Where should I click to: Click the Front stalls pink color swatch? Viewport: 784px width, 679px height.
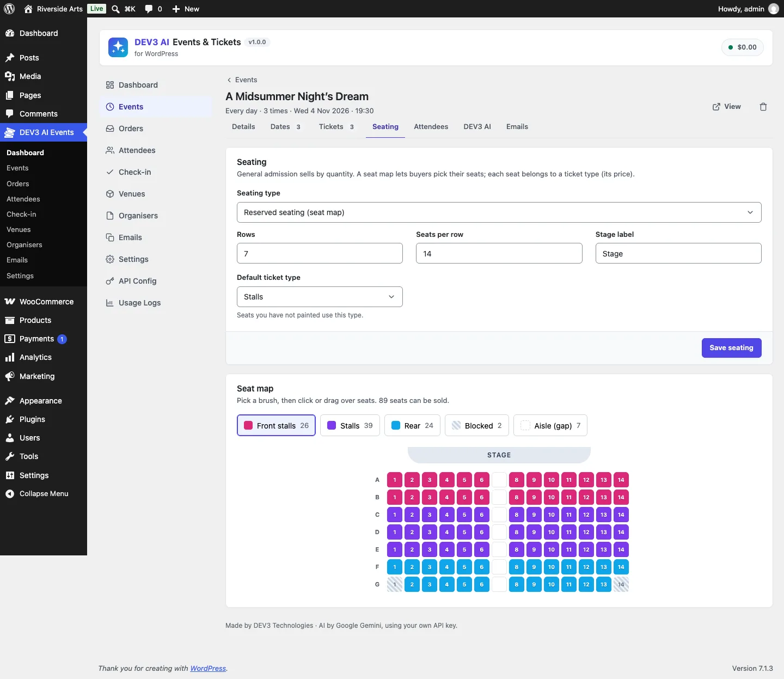coord(248,425)
